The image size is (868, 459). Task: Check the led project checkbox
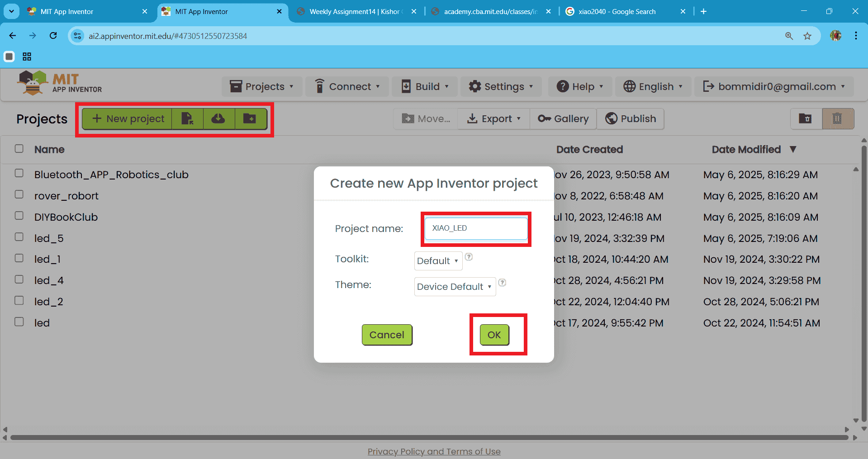pos(19,322)
